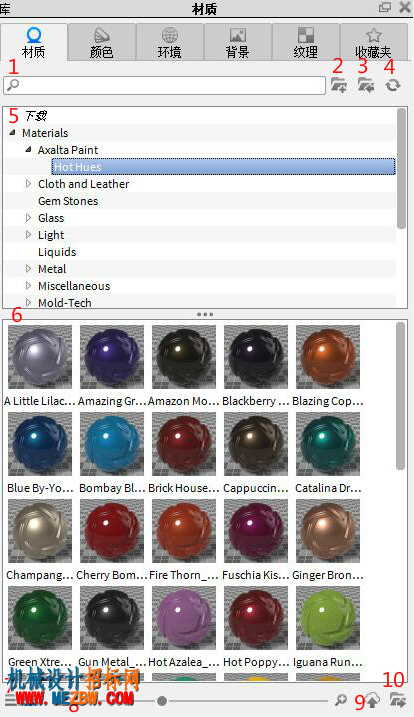Select the Amazon Mo... material thumbnail

(x=184, y=357)
